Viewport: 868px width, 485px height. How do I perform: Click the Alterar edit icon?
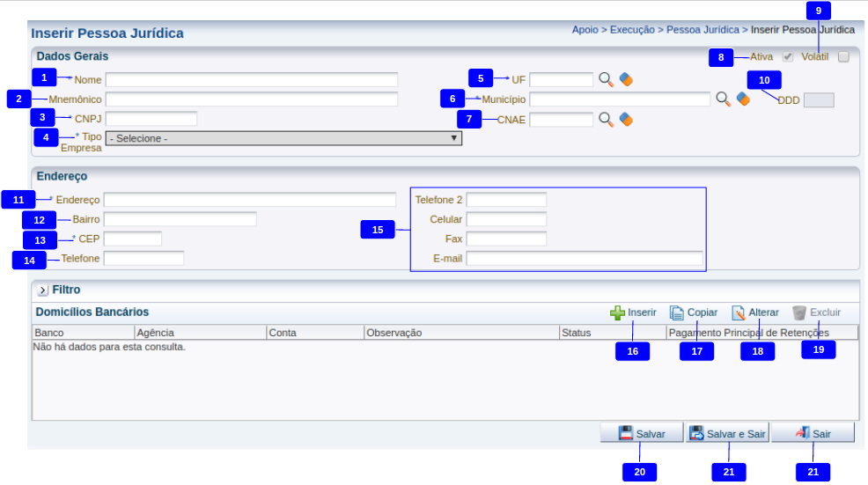739,312
